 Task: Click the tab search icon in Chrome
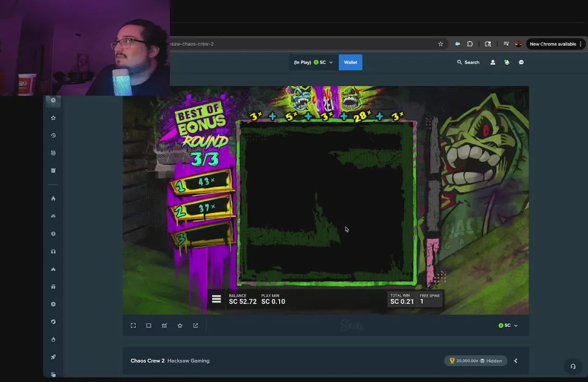(488, 44)
